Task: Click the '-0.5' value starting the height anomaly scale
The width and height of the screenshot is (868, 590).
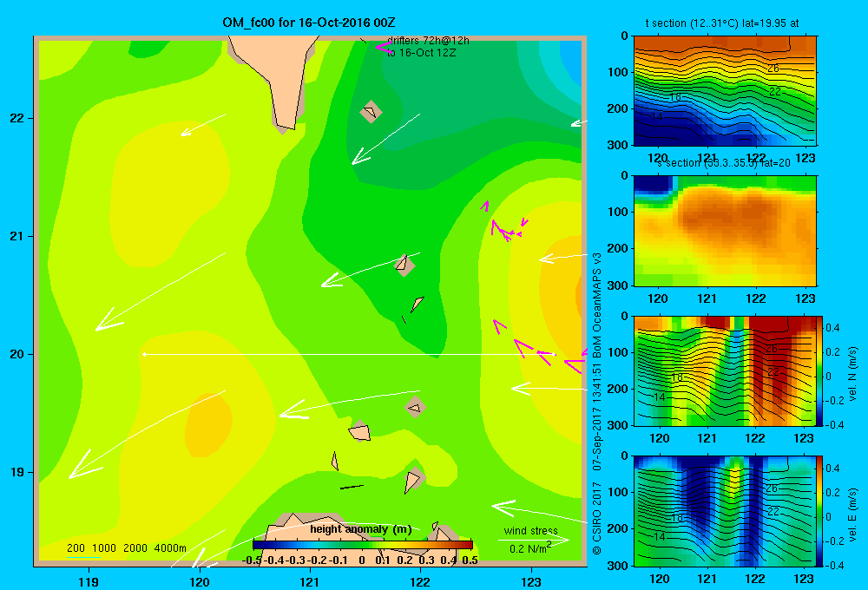Action: (x=252, y=560)
